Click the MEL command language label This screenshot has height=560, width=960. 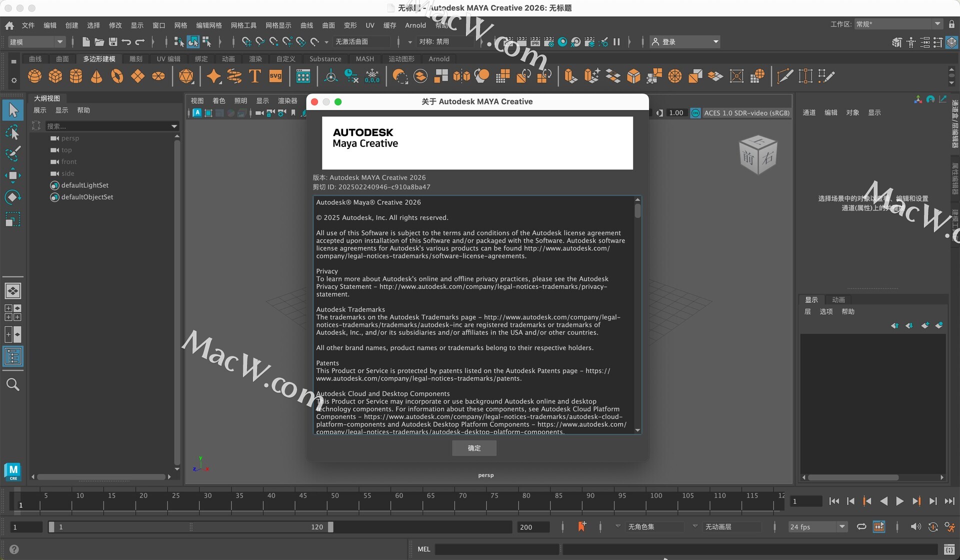point(424,549)
